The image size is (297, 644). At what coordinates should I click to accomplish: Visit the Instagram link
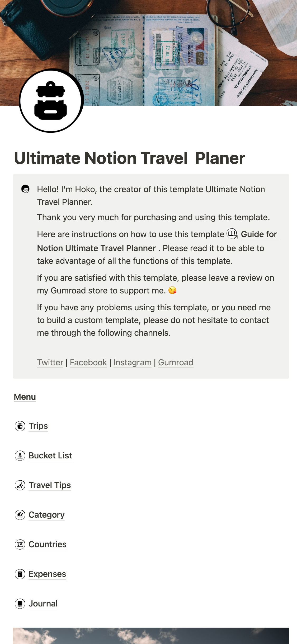tap(132, 362)
